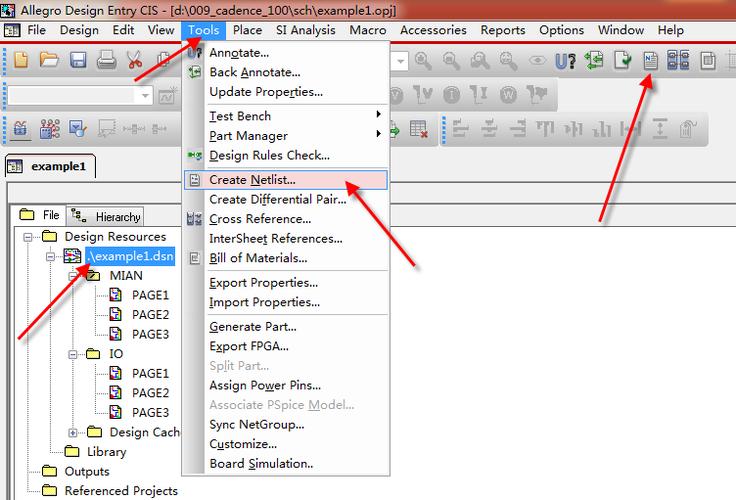Click cross reference parts toolbar icon
The image size is (736, 500).
click(679, 61)
